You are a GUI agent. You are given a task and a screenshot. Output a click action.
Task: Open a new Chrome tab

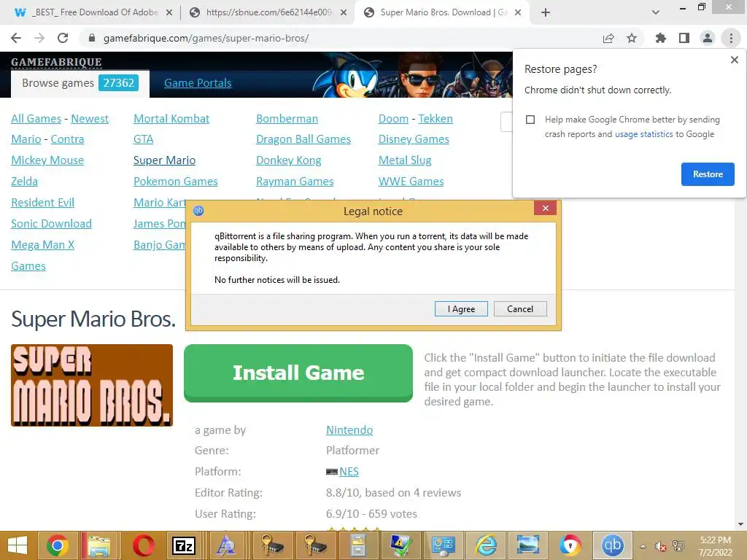click(x=546, y=12)
